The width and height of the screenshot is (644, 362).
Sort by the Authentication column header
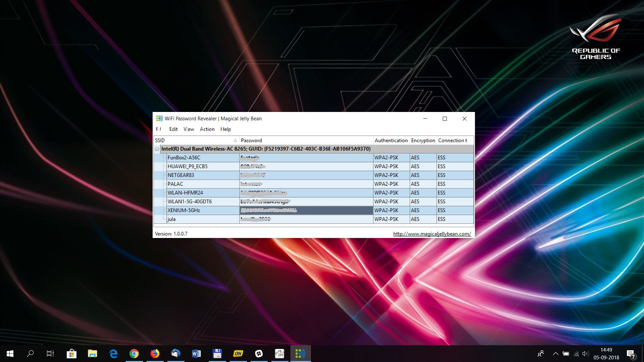391,140
